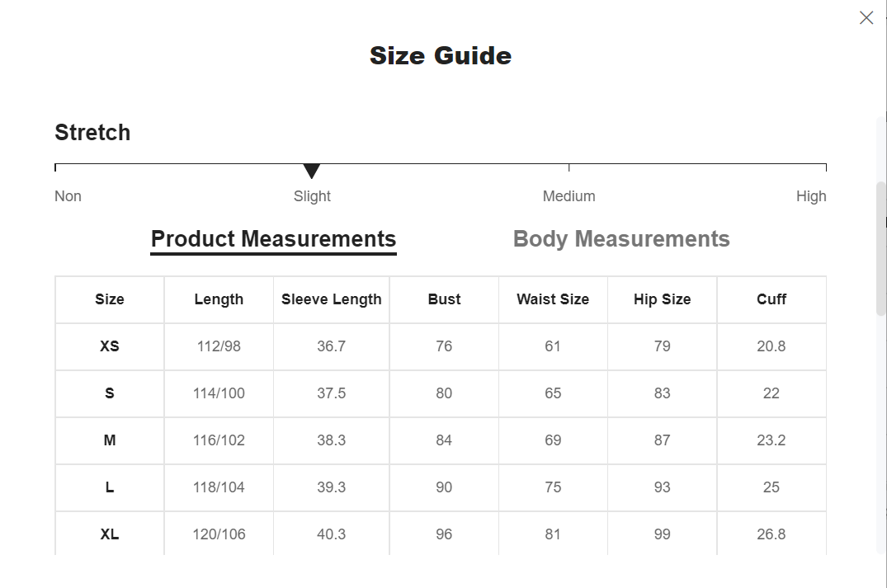Click the Cuff column header

coord(771,299)
